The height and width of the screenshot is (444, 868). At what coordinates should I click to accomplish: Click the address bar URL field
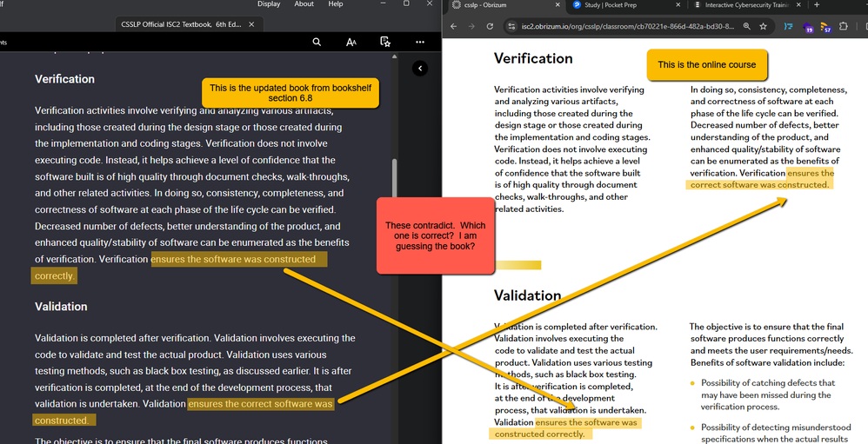pyautogui.click(x=626, y=27)
